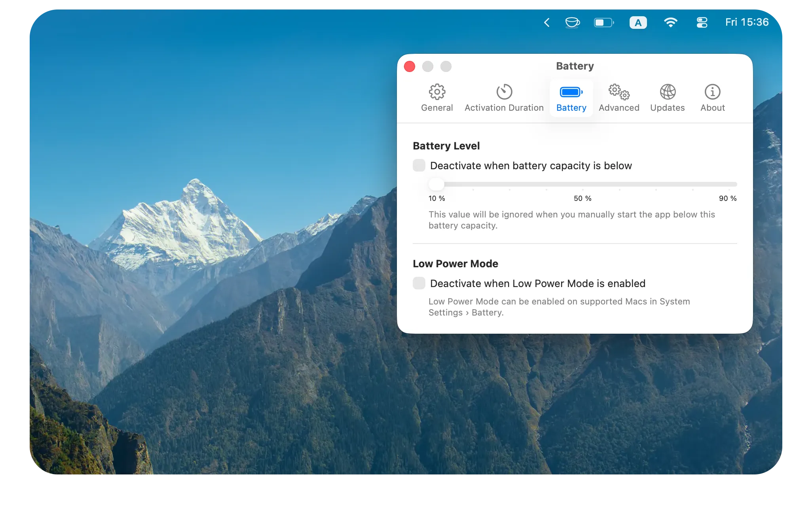Screen dimensions: 812x514
Task: Click the keyboard input source A icon
Action: [638, 23]
